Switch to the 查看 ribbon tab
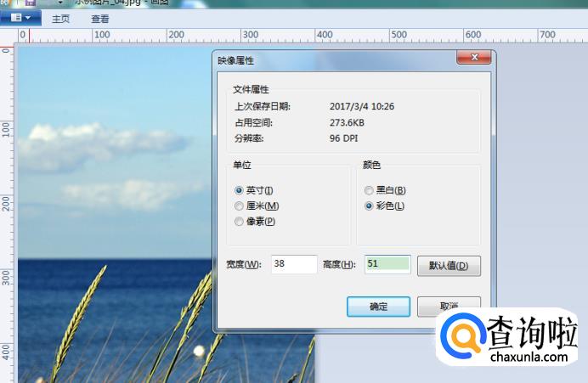This screenshot has height=383, width=588. tap(100, 19)
